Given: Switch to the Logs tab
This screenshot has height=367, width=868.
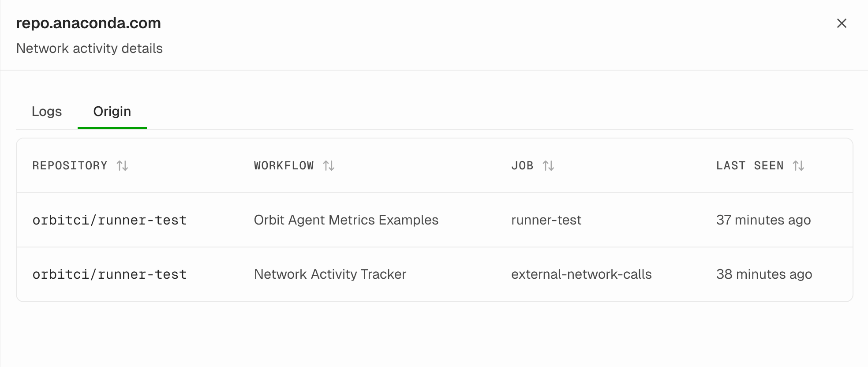Looking at the screenshot, I should 47,112.
